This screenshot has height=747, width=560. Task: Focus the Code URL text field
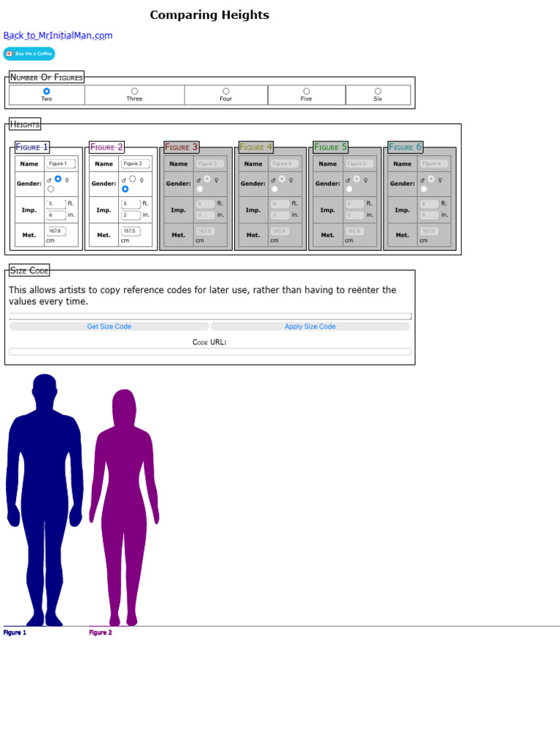(x=211, y=352)
